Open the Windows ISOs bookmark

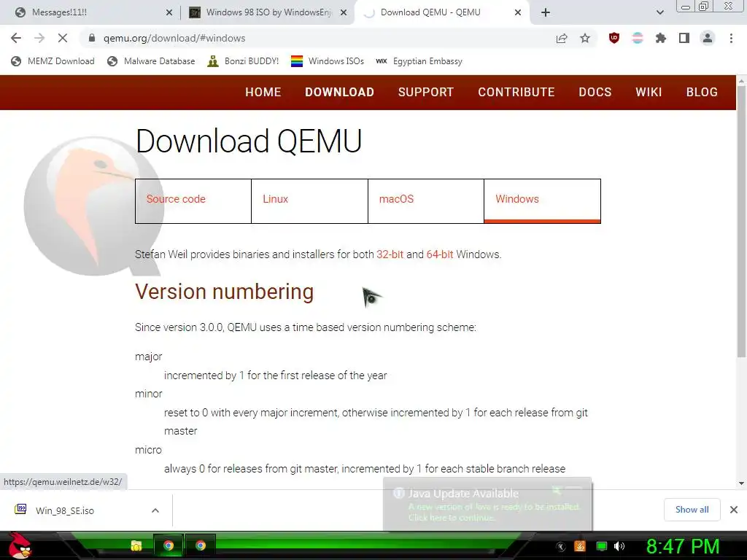pyautogui.click(x=328, y=61)
